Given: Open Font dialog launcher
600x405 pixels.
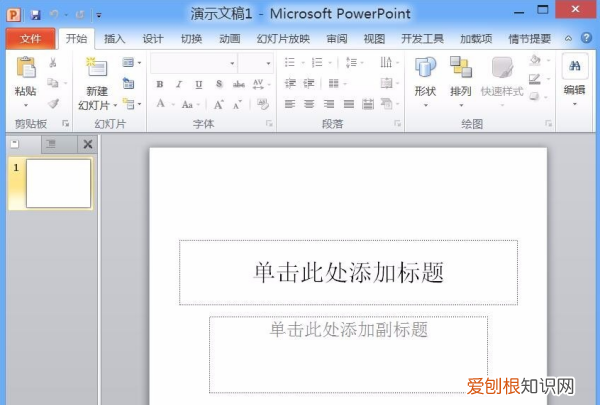Looking at the screenshot, I should pos(269,124).
